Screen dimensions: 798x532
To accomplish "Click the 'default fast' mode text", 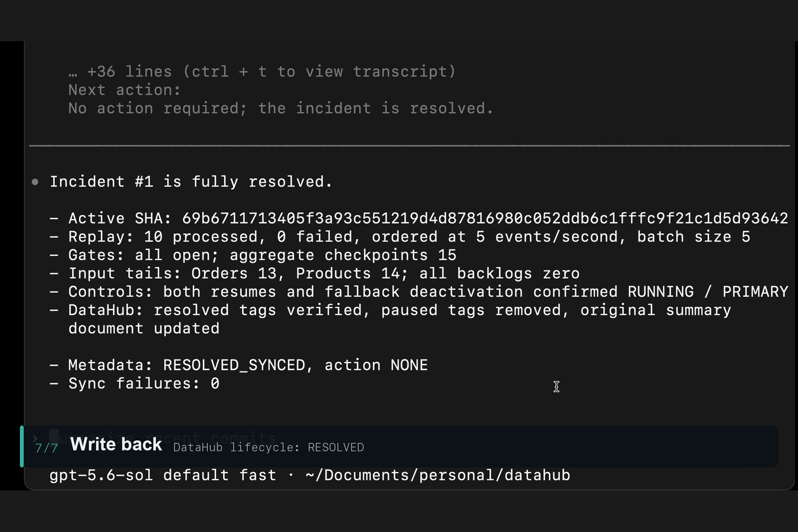I will tap(220, 475).
